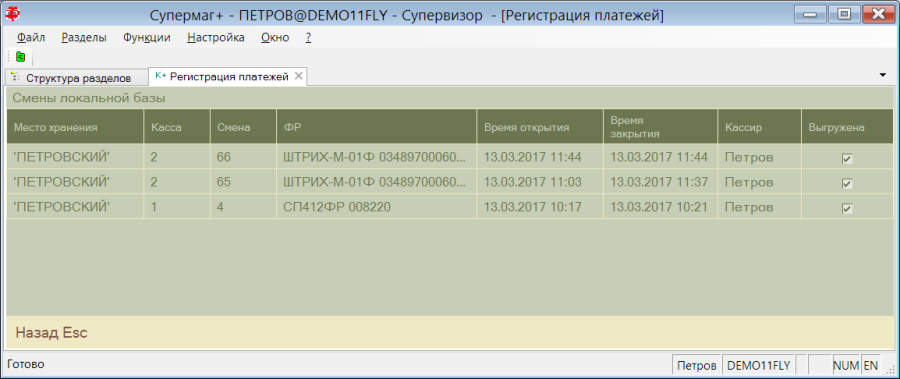
Task: Click the green toolbar icon under Файл
Action: coord(21,57)
